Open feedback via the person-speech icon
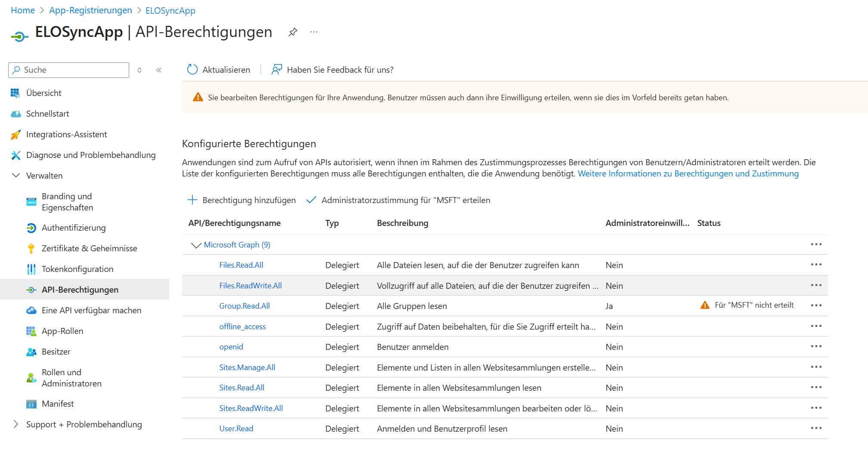The width and height of the screenshot is (868, 451). tap(276, 70)
